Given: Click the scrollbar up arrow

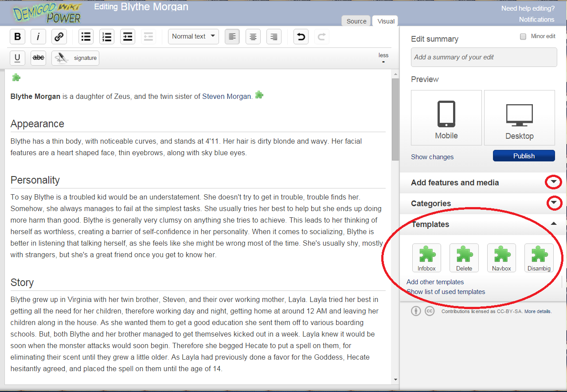Looking at the screenshot, I should pos(395,74).
